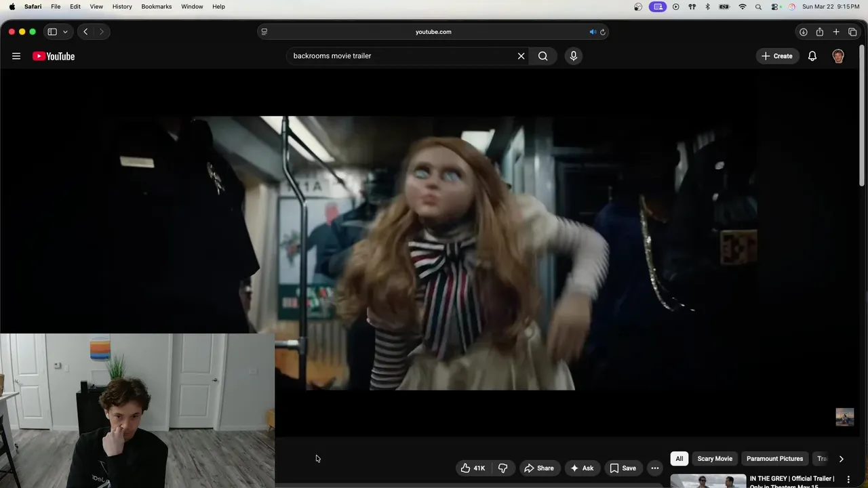Select the All filter chip
The image size is (868, 488).
pos(679,459)
